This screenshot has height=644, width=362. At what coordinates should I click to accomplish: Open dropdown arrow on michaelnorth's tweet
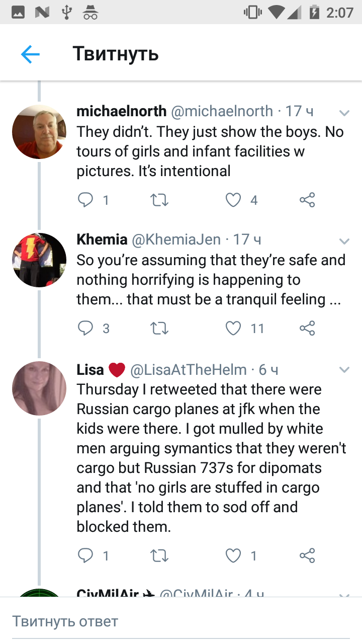tap(344, 112)
